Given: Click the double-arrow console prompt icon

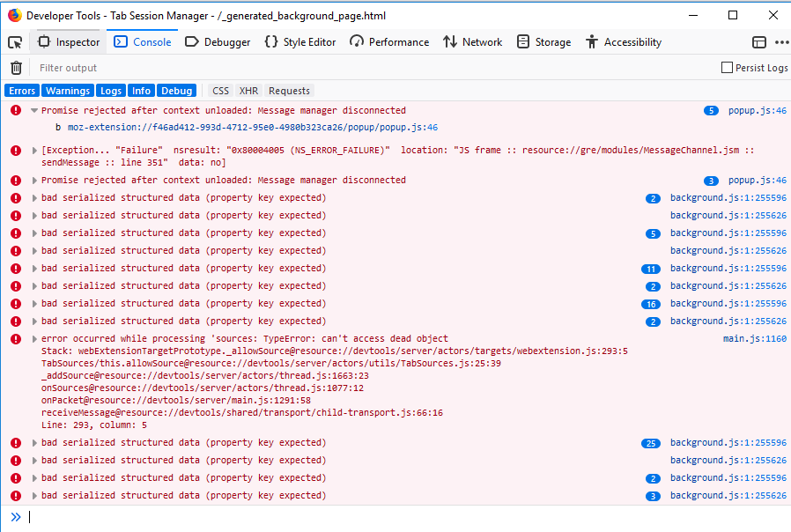Looking at the screenshot, I should coord(15,517).
